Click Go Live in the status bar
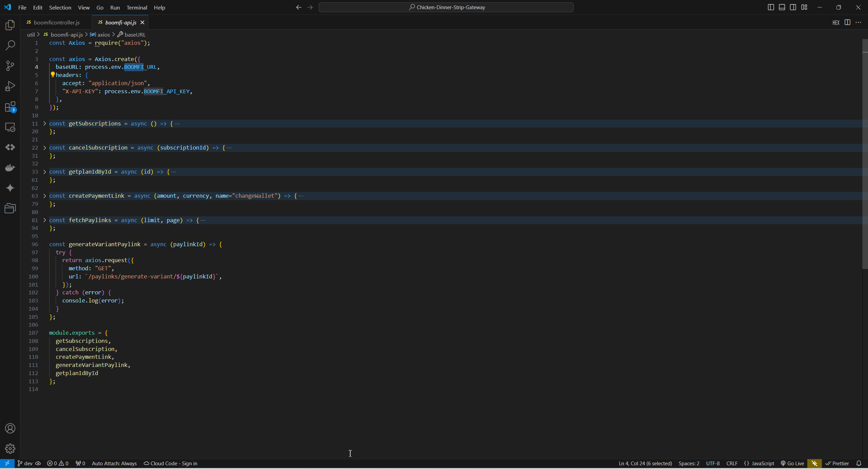868x469 pixels. tap(792, 463)
